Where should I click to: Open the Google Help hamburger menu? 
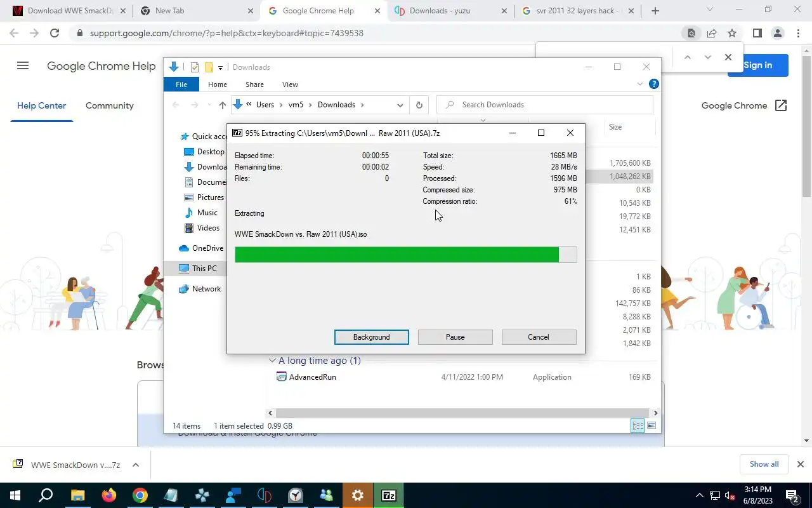tap(23, 65)
